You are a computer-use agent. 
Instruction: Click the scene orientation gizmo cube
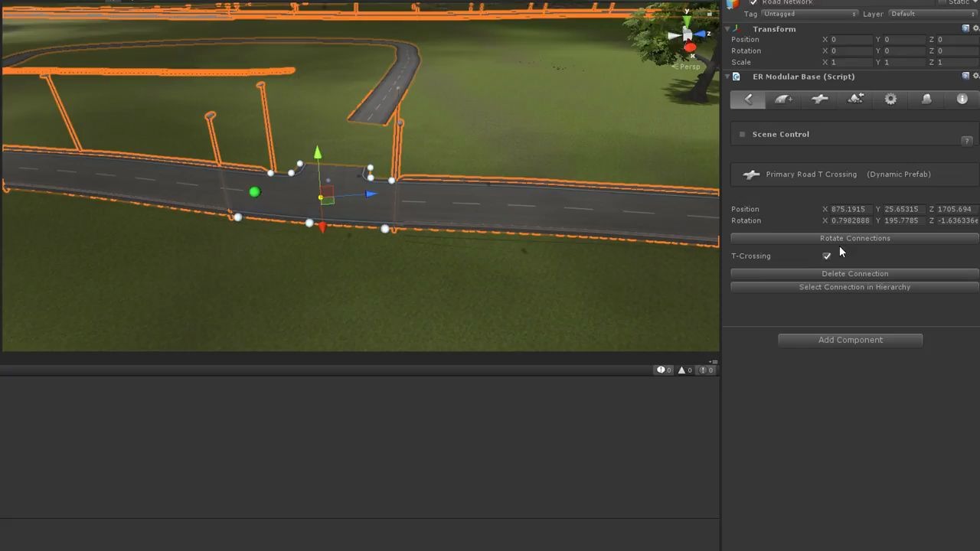coord(688,35)
